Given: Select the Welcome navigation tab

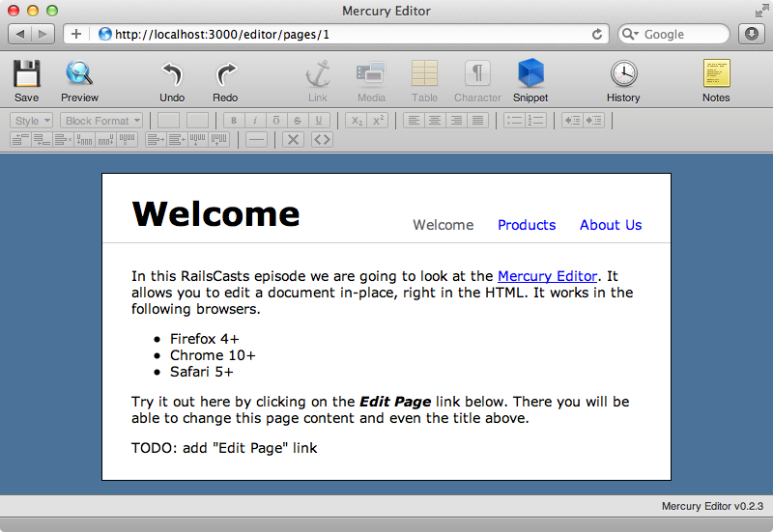Looking at the screenshot, I should (x=444, y=225).
